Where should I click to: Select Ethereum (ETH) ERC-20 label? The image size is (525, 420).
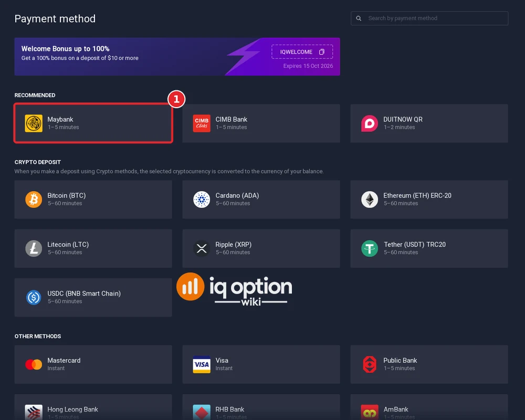tap(417, 196)
